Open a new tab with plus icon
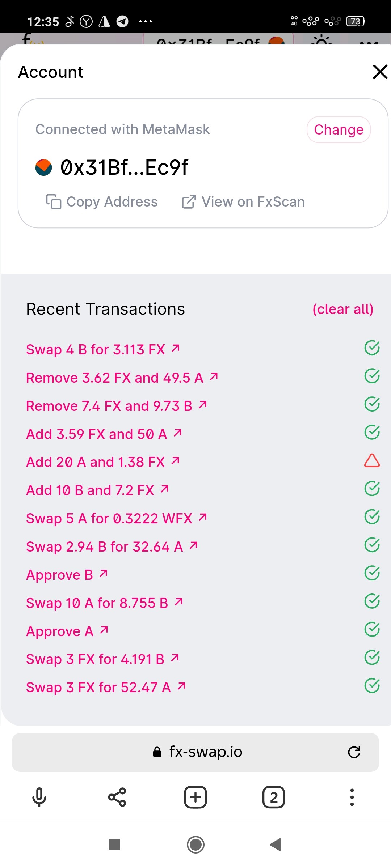The height and width of the screenshot is (868, 391). [195, 797]
